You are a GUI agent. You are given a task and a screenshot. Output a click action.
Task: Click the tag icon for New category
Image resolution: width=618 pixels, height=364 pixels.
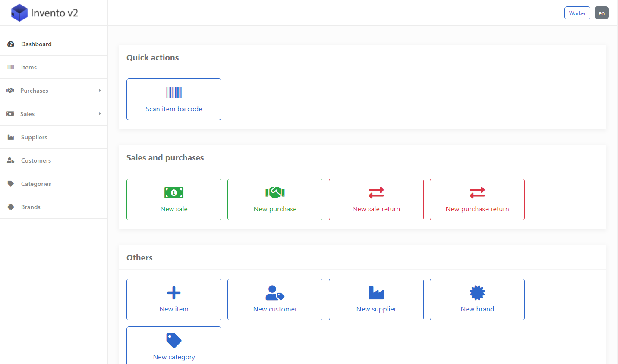(x=174, y=341)
